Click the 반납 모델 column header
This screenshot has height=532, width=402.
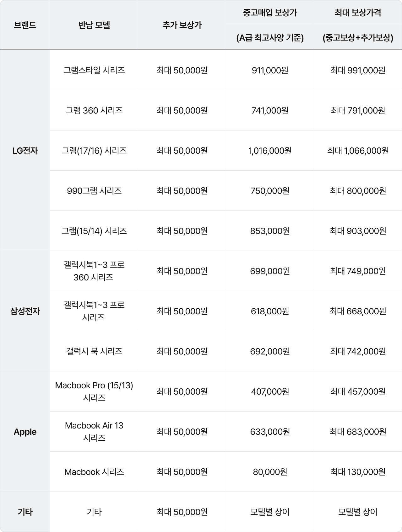click(94, 25)
